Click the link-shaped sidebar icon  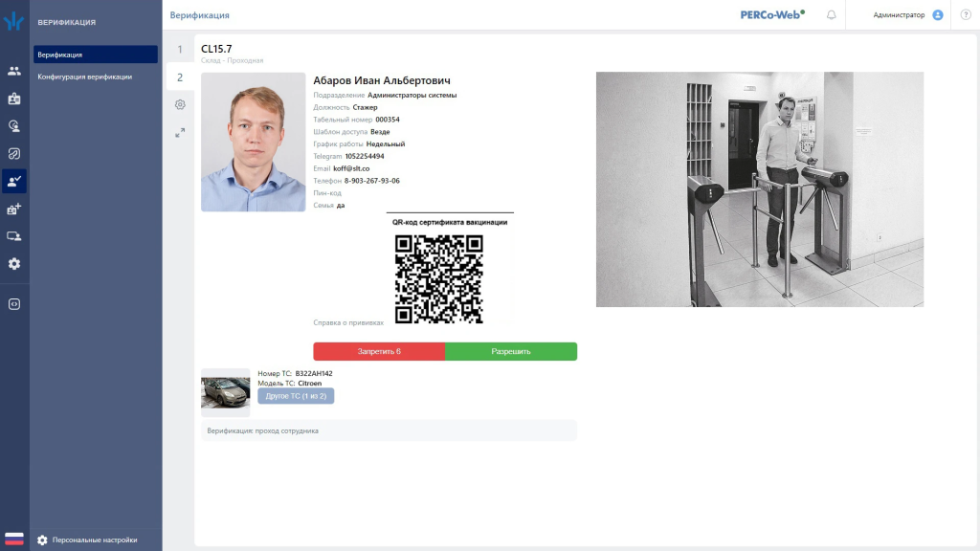[13, 154]
